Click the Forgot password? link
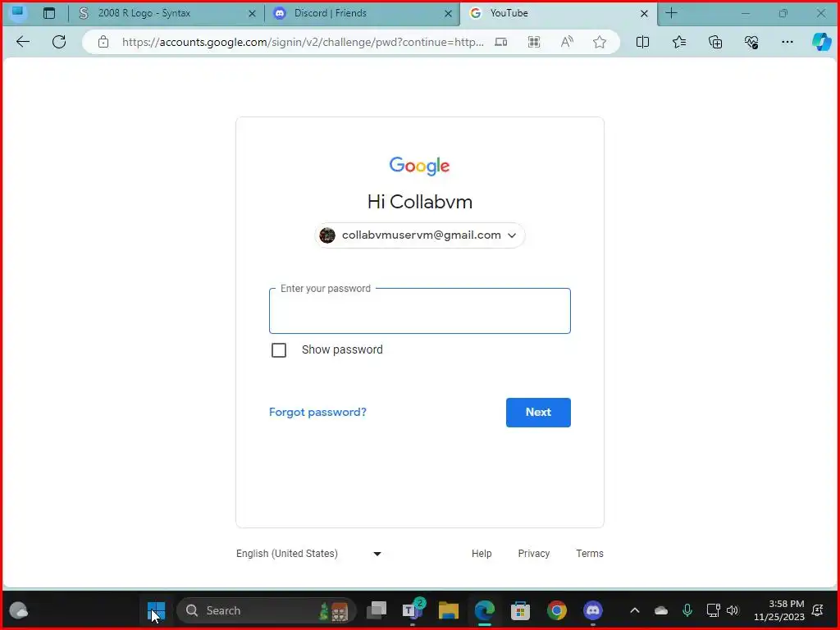Viewport: 840px width, 630px height. click(317, 412)
